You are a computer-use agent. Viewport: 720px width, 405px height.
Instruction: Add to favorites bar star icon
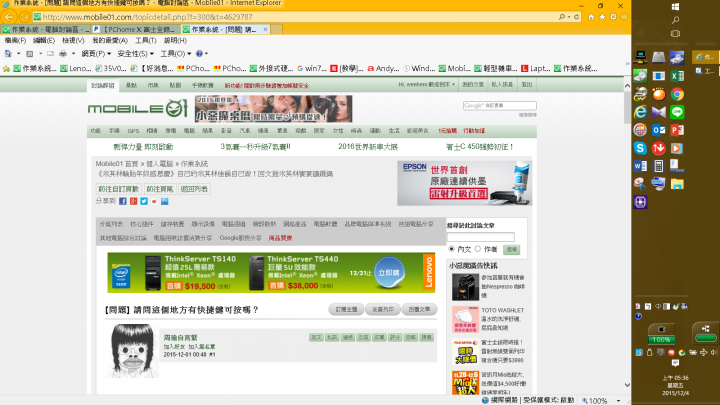6,69
